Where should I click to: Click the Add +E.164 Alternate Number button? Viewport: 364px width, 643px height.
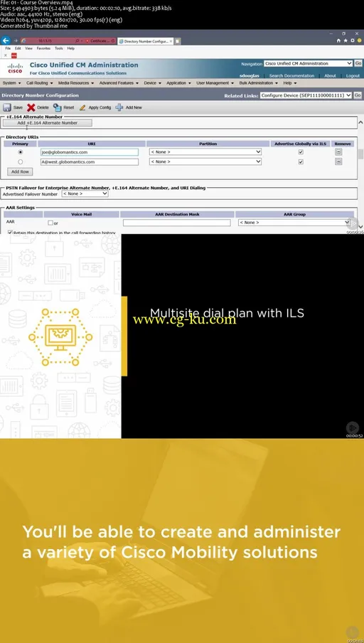48,122
